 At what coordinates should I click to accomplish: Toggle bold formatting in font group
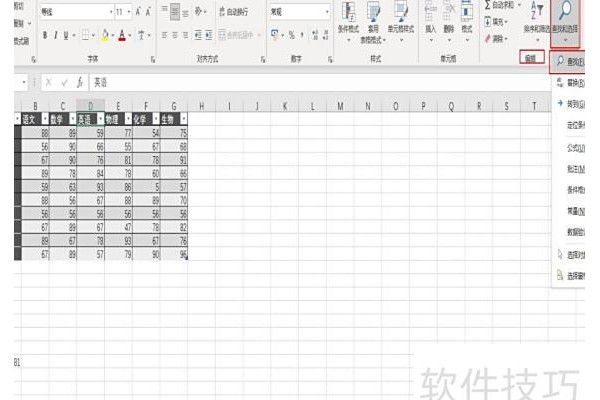(45, 35)
